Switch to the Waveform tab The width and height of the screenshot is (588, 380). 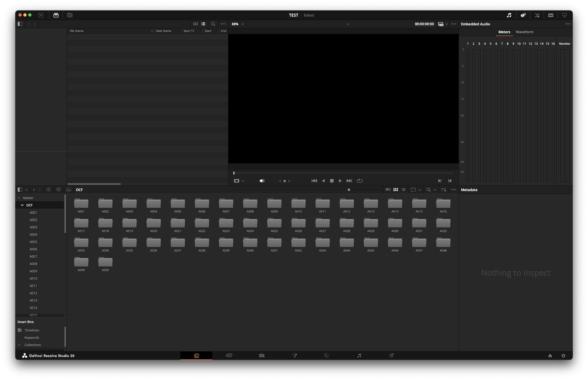[524, 32]
